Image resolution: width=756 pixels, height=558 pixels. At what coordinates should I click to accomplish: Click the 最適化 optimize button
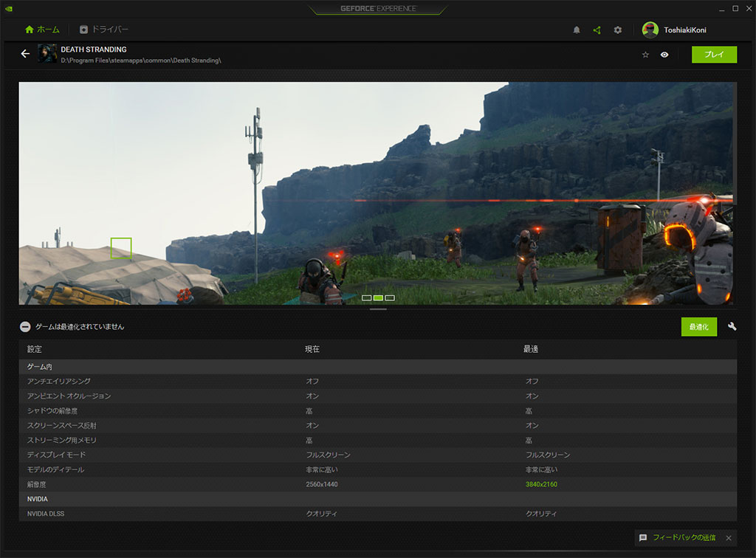pyautogui.click(x=698, y=326)
